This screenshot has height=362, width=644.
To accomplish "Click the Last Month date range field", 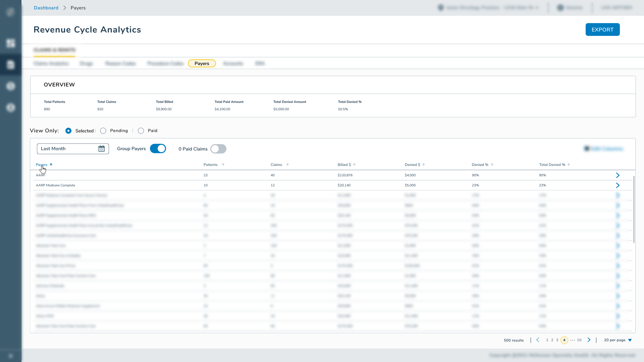I will coord(73,149).
